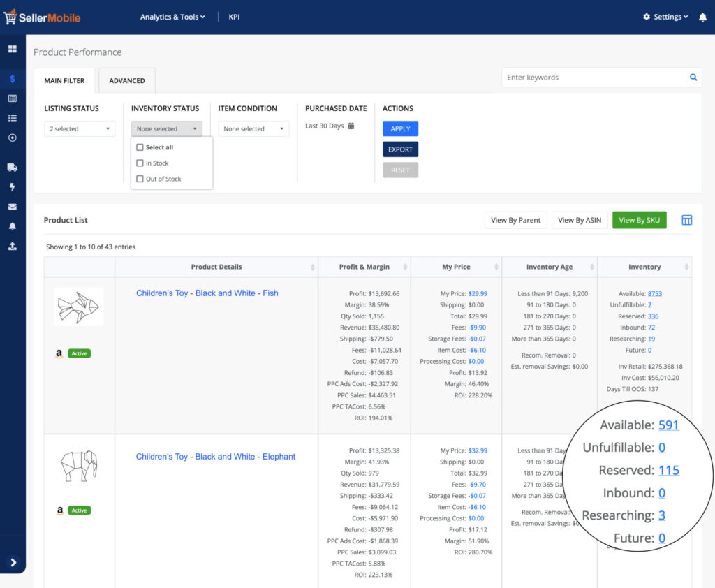Image resolution: width=715 pixels, height=588 pixels.
Task: Check the Select all checkbox
Action: click(140, 147)
